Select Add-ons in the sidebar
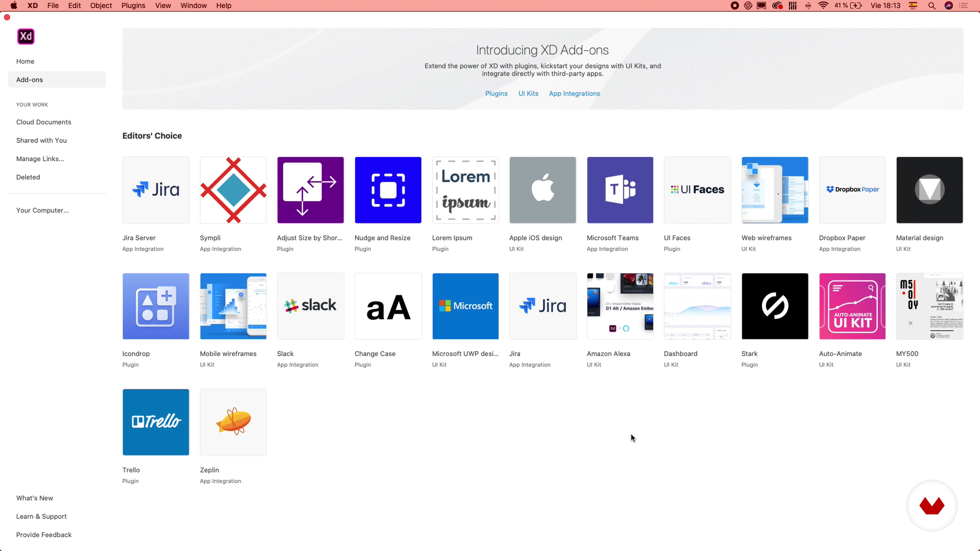 tap(57, 80)
